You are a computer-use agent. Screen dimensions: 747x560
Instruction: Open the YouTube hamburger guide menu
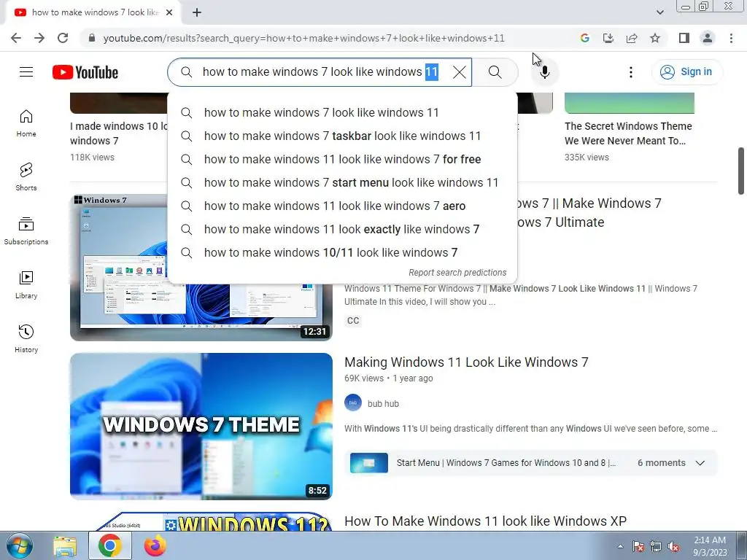(26, 72)
